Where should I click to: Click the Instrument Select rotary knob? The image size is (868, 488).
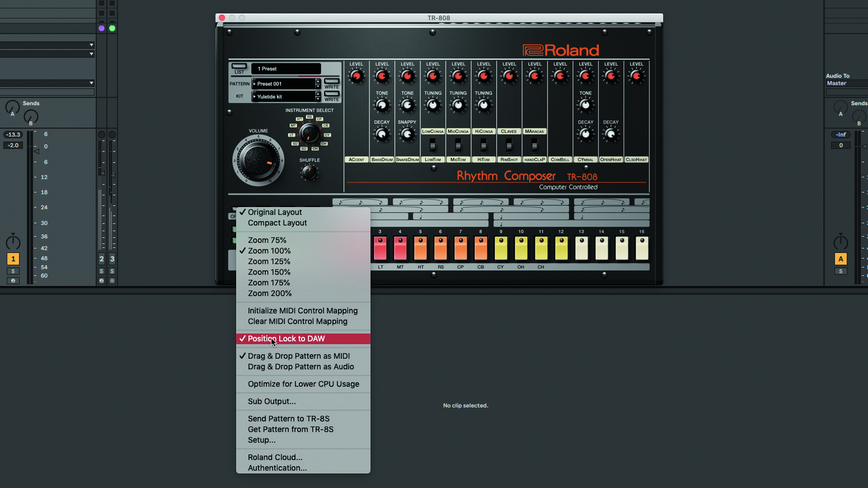click(x=309, y=133)
